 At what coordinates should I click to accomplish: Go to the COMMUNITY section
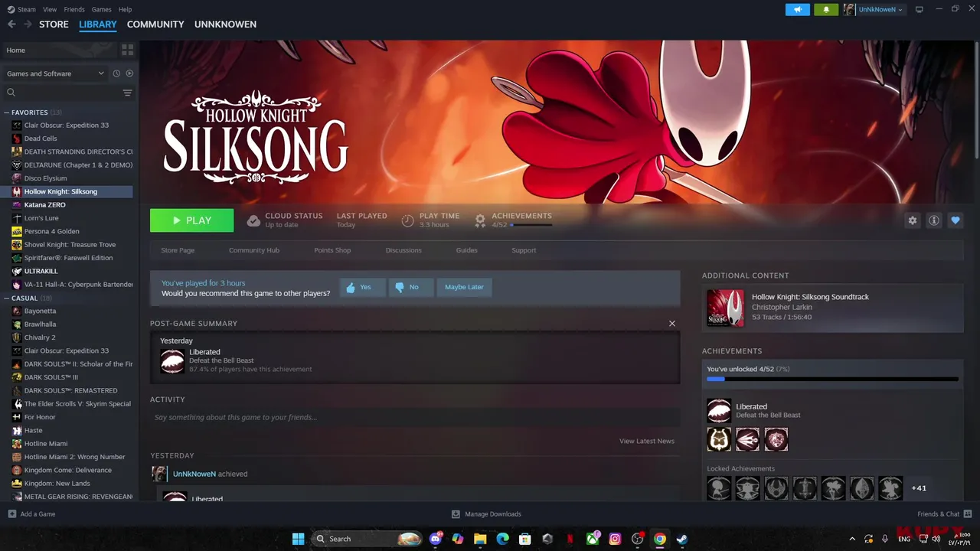pos(155,24)
